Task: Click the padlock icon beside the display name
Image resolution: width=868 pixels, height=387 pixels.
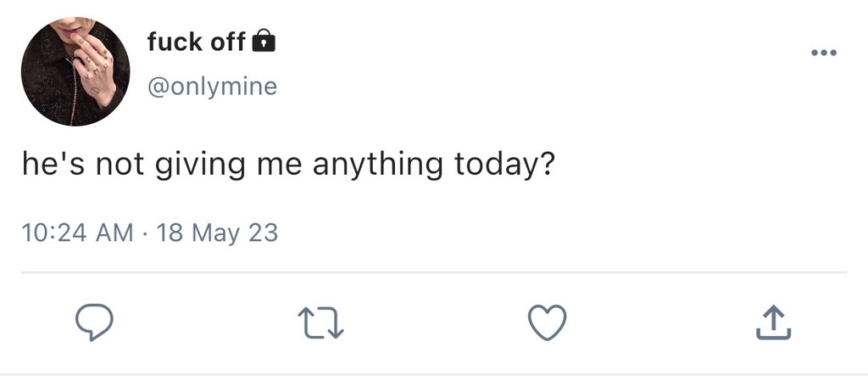Action: (x=264, y=41)
